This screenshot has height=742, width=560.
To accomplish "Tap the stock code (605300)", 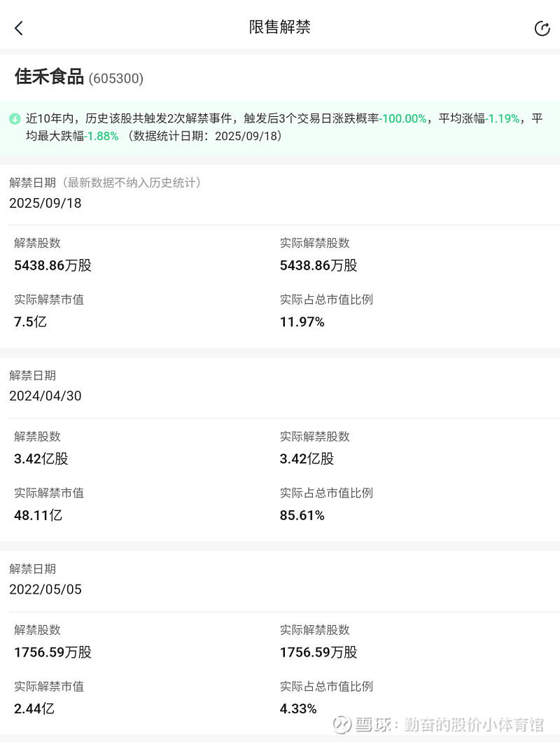I will coord(116,78).
